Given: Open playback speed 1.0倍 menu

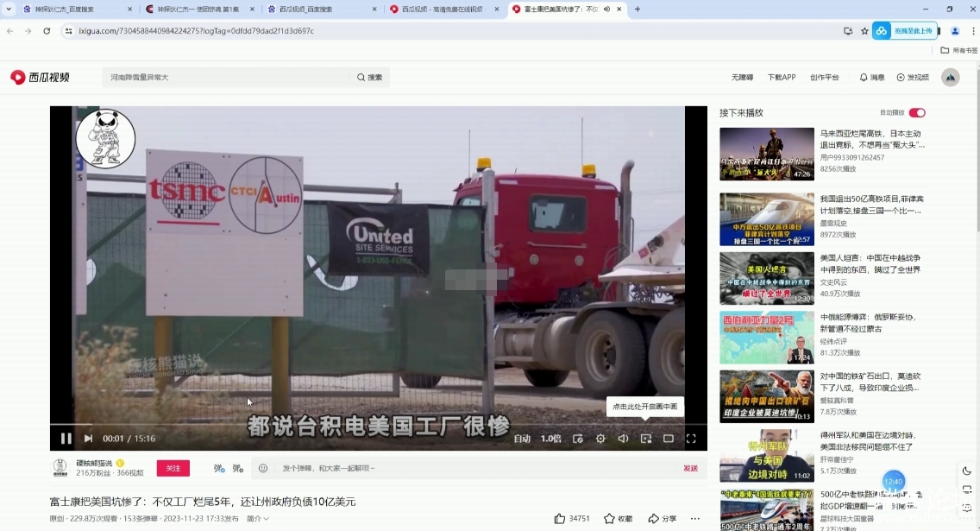Looking at the screenshot, I should (x=550, y=439).
